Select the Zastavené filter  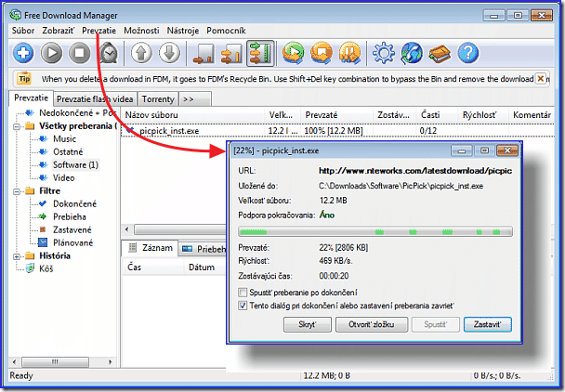coord(72,229)
